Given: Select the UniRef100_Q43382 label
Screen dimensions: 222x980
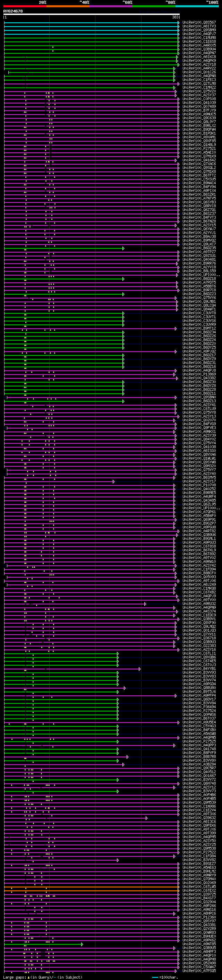Looking at the screenshot, I should click(199, 378).
